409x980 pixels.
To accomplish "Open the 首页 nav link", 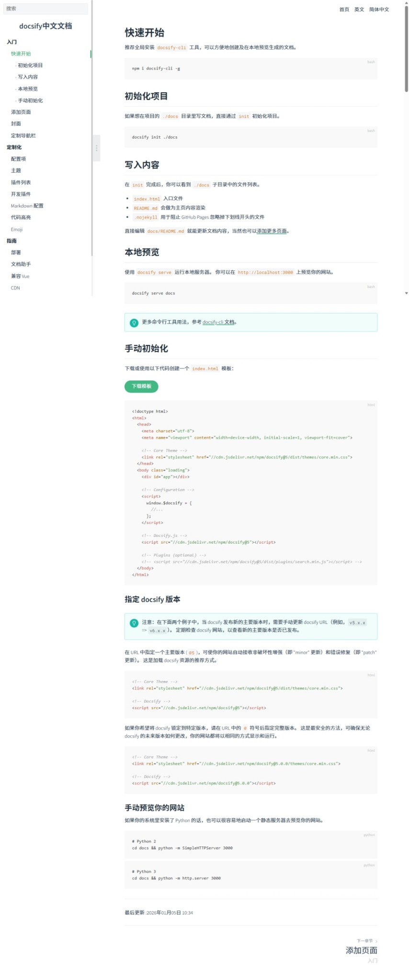I will pyautogui.click(x=344, y=10).
